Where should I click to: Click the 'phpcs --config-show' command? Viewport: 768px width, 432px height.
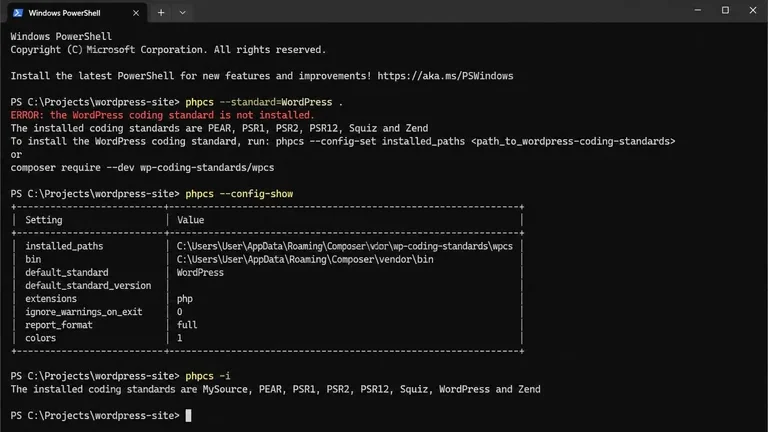tap(239, 194)
